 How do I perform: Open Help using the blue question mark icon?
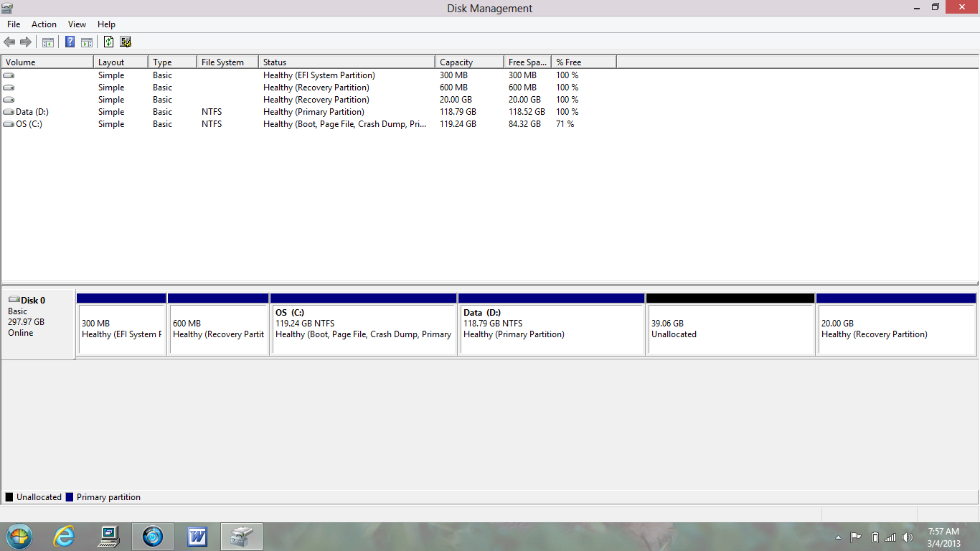(x=70, y=42)
